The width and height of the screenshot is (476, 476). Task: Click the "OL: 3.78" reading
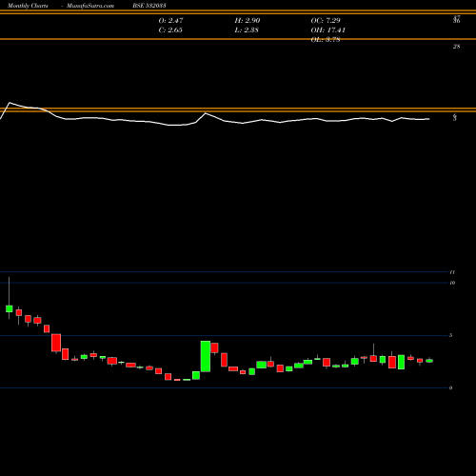326,39
